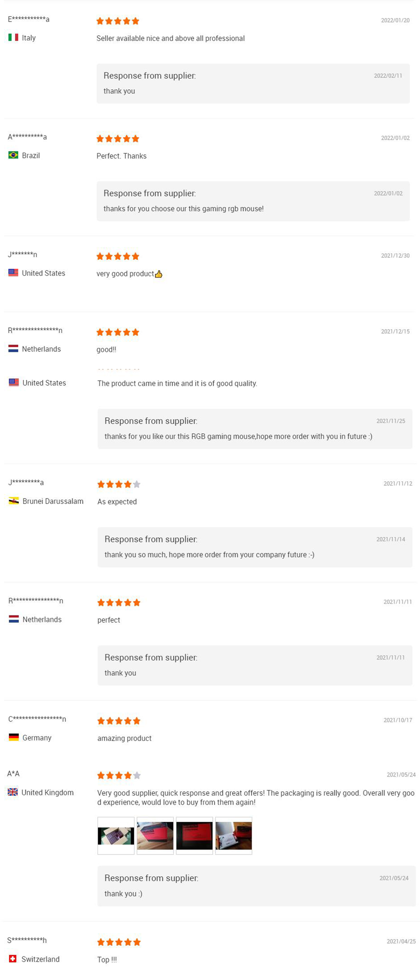
Task: Click the supplier response 'thanks for you choose our this gaming rgb mouse!'
Action: 183,209
